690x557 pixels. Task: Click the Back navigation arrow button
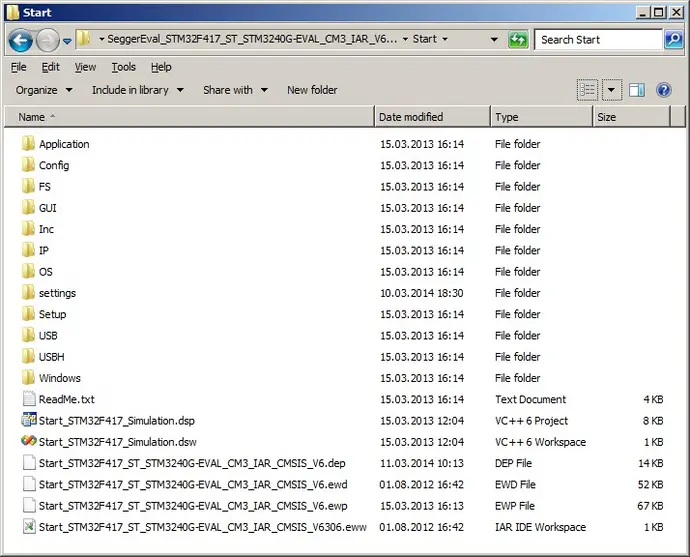20,40
